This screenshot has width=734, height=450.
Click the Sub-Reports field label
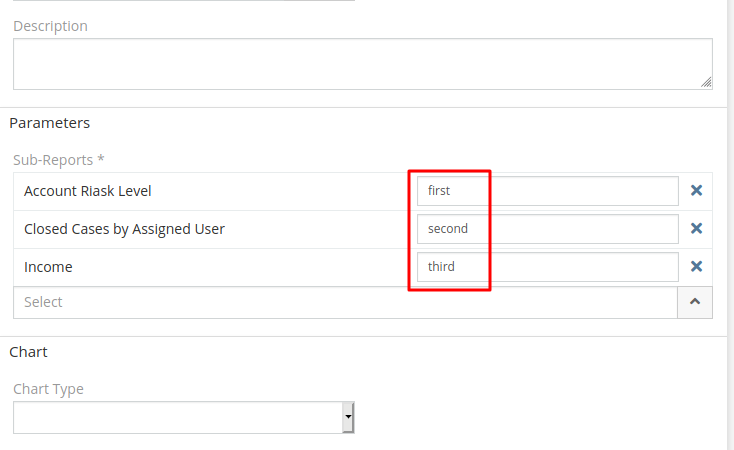[x=59, y=159]
